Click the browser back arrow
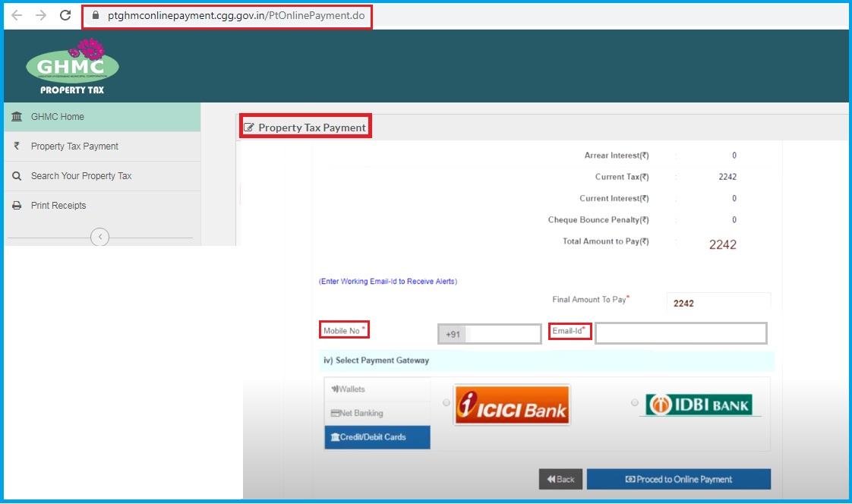852x504 pixels. click(15, 14)
